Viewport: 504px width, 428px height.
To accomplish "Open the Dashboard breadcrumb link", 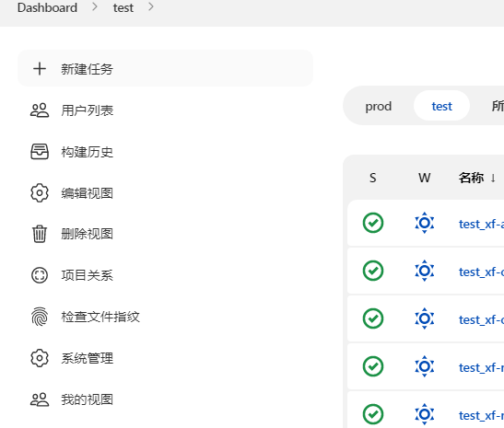I will click(x=47, y=7).
